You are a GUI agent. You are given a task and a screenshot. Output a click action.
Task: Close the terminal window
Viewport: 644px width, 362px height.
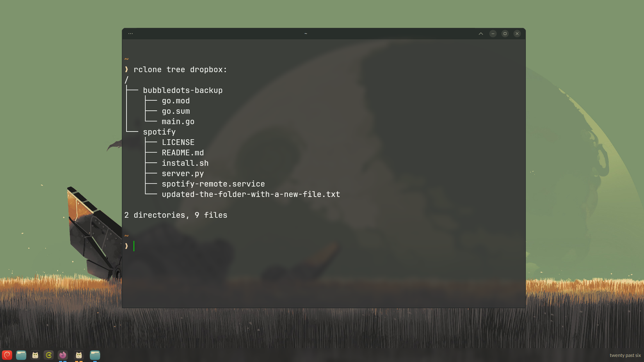(517, 34)
